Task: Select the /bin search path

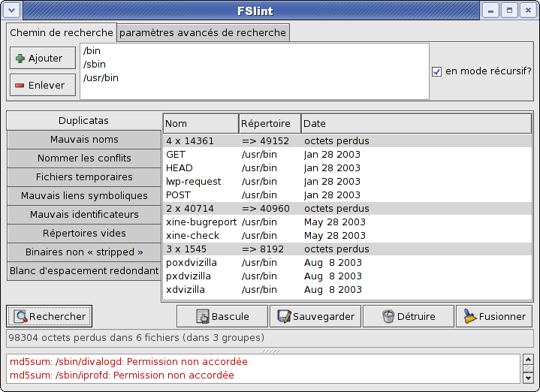Action: [x=255, y=51]
